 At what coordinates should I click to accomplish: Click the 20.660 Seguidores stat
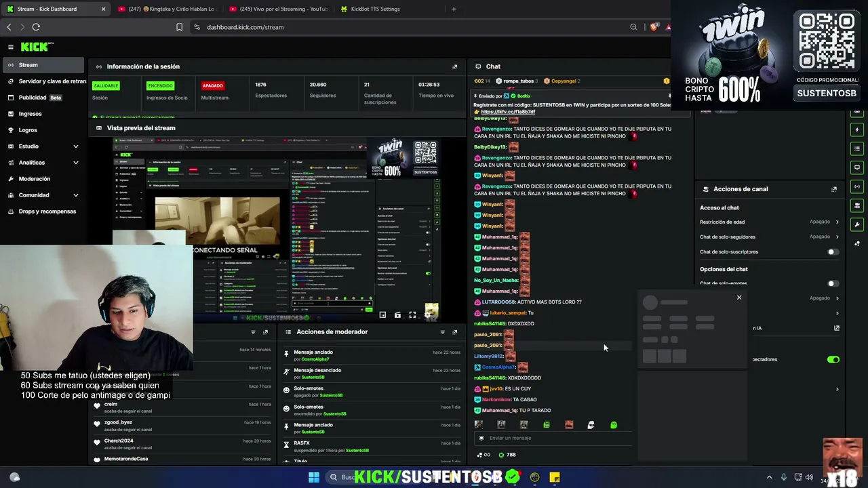pyautogui.click(x=322, y=90)
